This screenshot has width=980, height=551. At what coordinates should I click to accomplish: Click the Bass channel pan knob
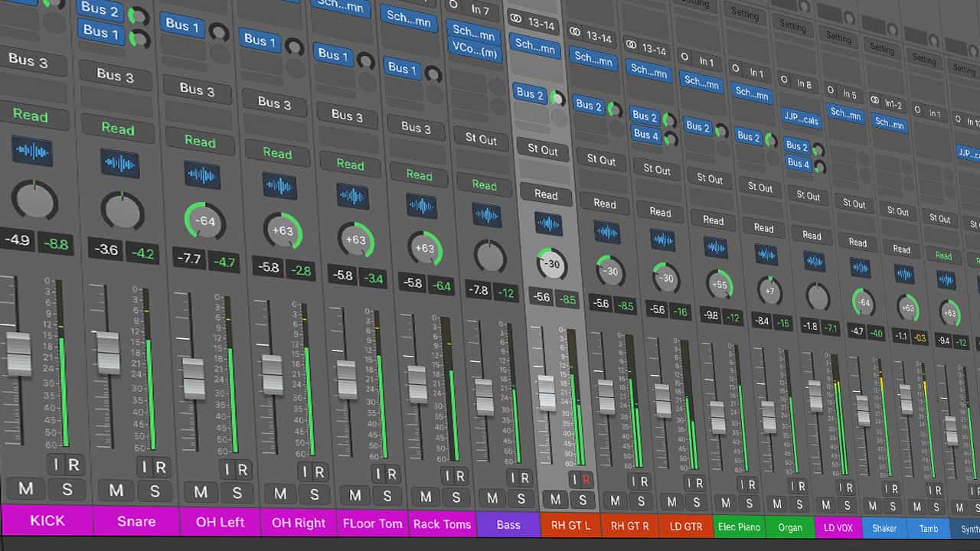click(x=490, y=256)
